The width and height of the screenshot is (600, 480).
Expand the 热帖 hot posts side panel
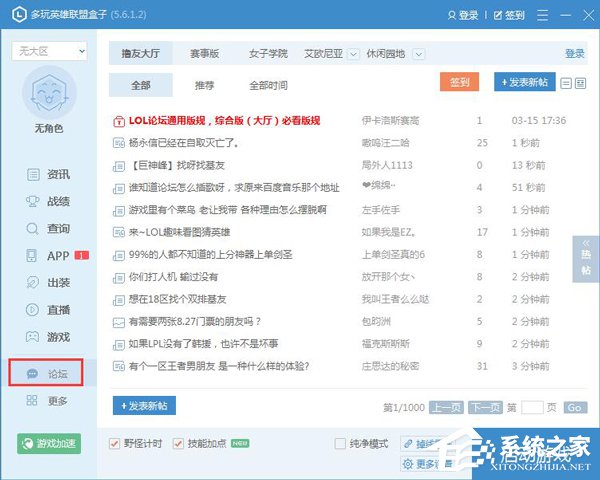point(586,258)
